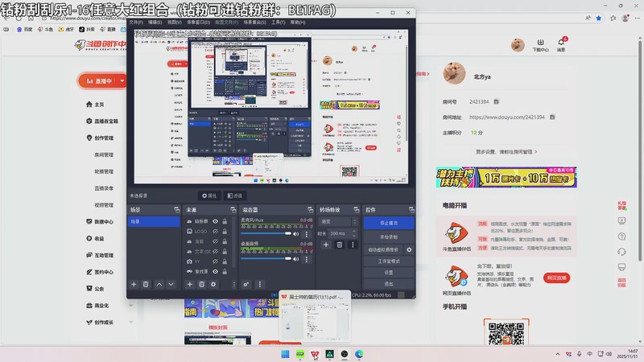Unlock the LOGO source lock
Screen dimensions: 644x362
(x=225, y=231)
